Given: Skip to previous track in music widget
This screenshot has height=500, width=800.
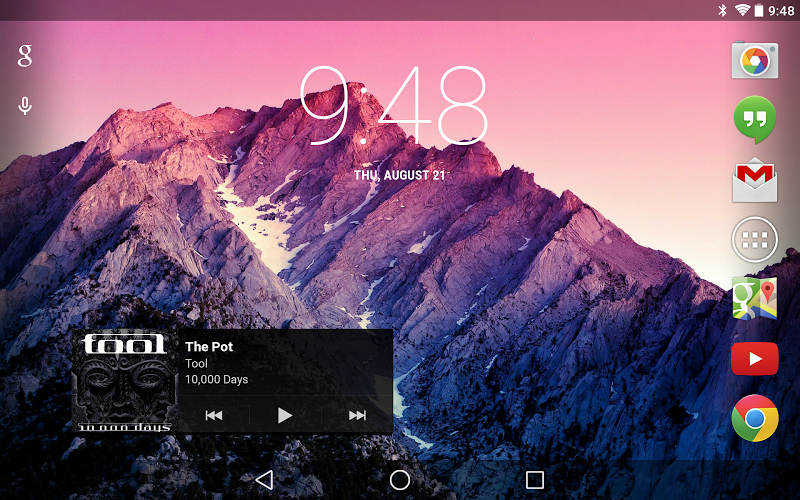Looking at the screenshot, I should pyautogui.click(x=214, y=415).
